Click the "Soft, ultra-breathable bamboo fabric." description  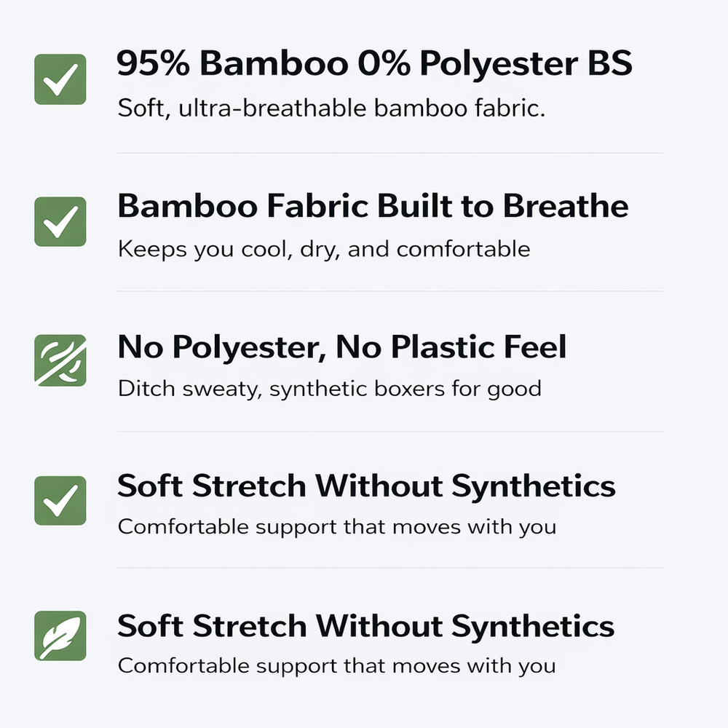331,110
